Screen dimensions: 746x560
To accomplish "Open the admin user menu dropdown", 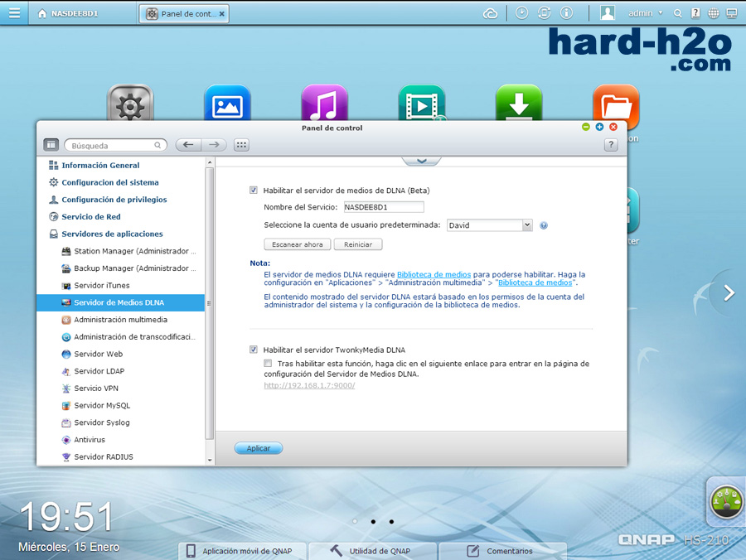I will [645, 13].
